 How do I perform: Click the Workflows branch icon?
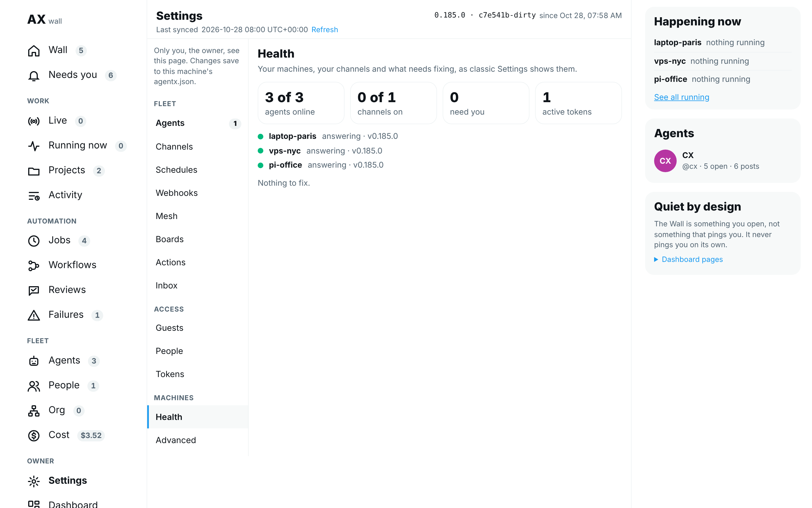click(x=34, y=265)
